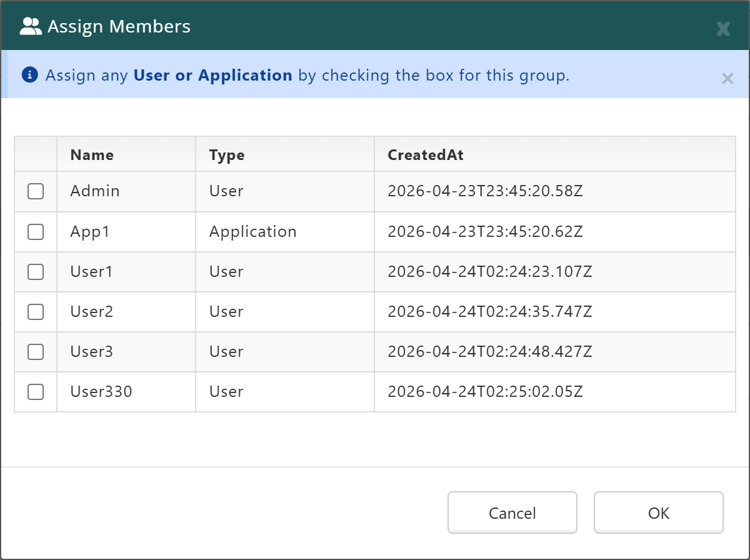
Task: Dismiss the blue info banner
Action: (727, 78)
